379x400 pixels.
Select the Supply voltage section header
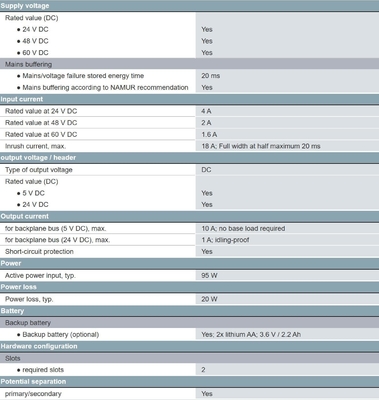pyautogui.click(x=189, y=6)
